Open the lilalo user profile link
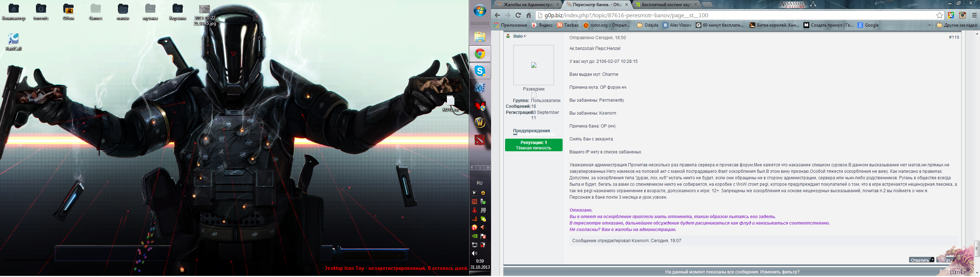This screenshot has width=980, height=277. [x=518, y=36]
